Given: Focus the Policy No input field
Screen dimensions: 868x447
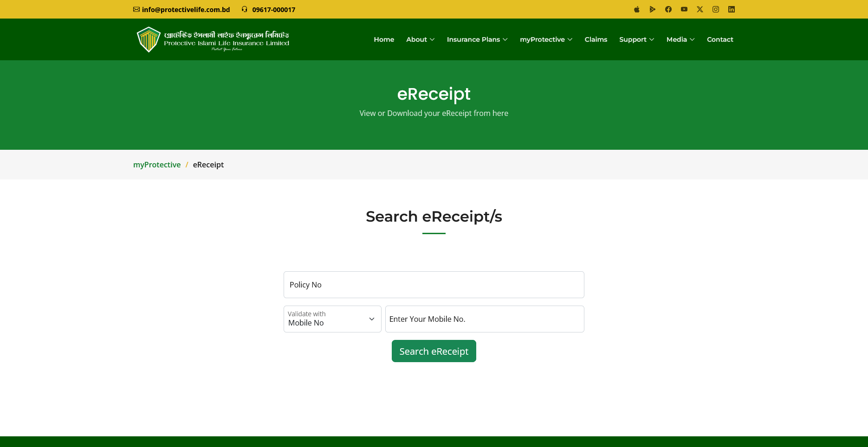Looking at the screenshot, I should pyautogui.click(x=434, y=285).
